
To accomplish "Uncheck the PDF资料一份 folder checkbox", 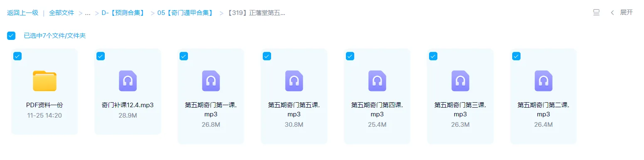I will [x=17, y=56].
